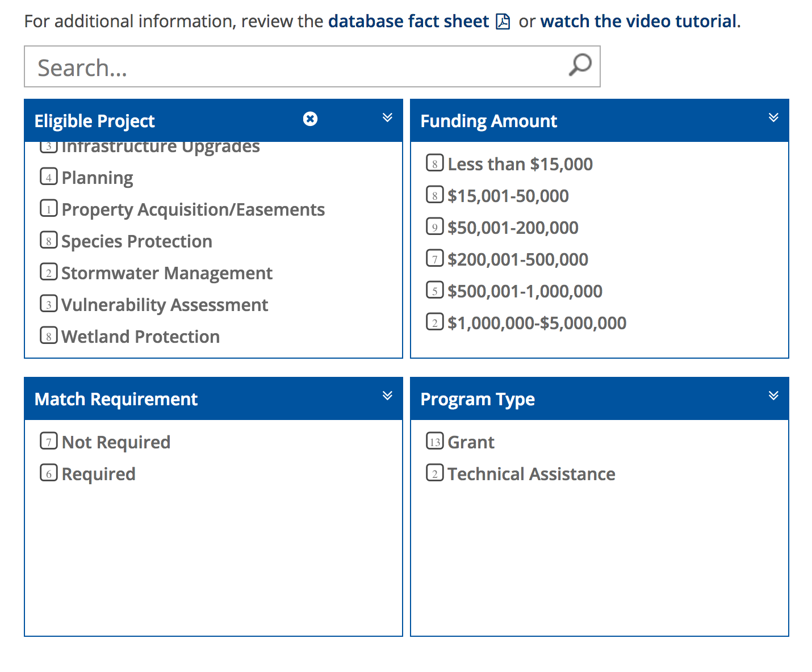Tick the Species Protection checkbox
The image size is (812, 672).
(49, 240)
